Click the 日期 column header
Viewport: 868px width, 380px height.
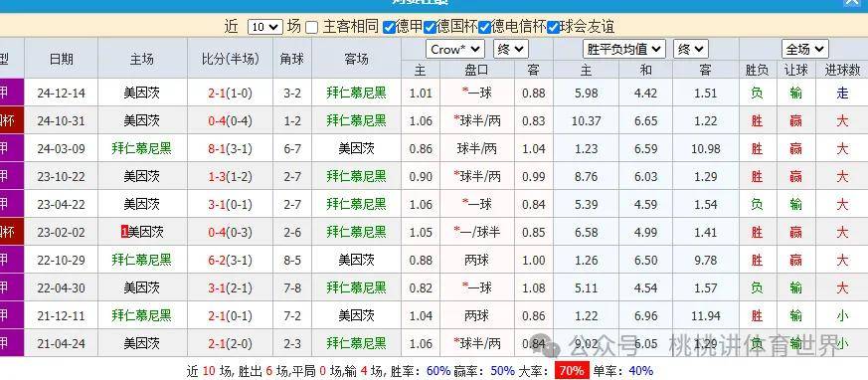click(61, 60)
